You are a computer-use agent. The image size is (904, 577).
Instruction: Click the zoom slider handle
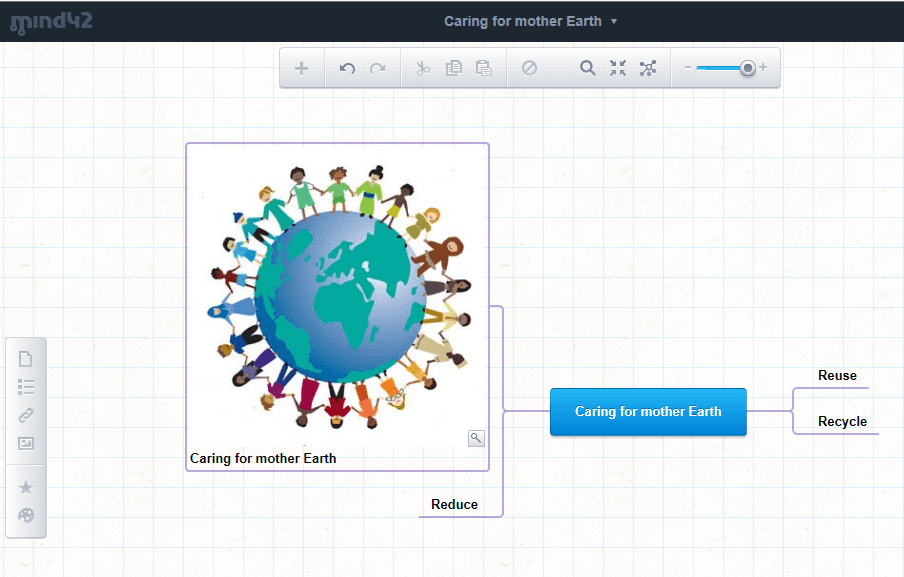(x=747, y=68)
